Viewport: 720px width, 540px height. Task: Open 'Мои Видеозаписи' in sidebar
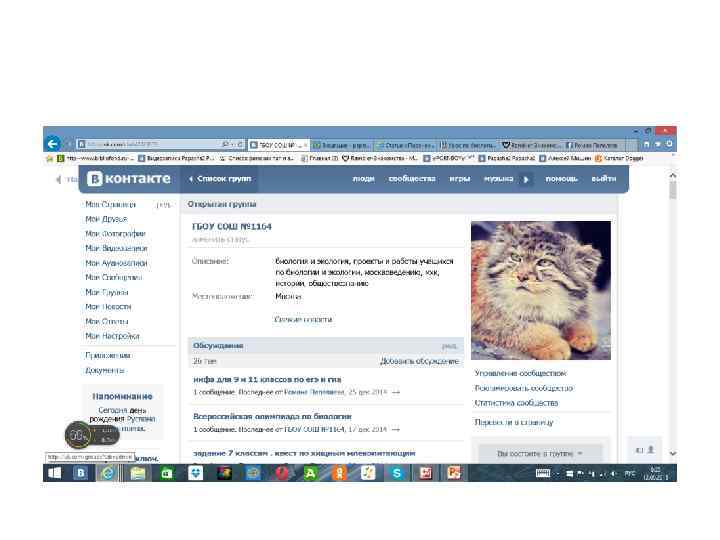[x=116, y=248]
